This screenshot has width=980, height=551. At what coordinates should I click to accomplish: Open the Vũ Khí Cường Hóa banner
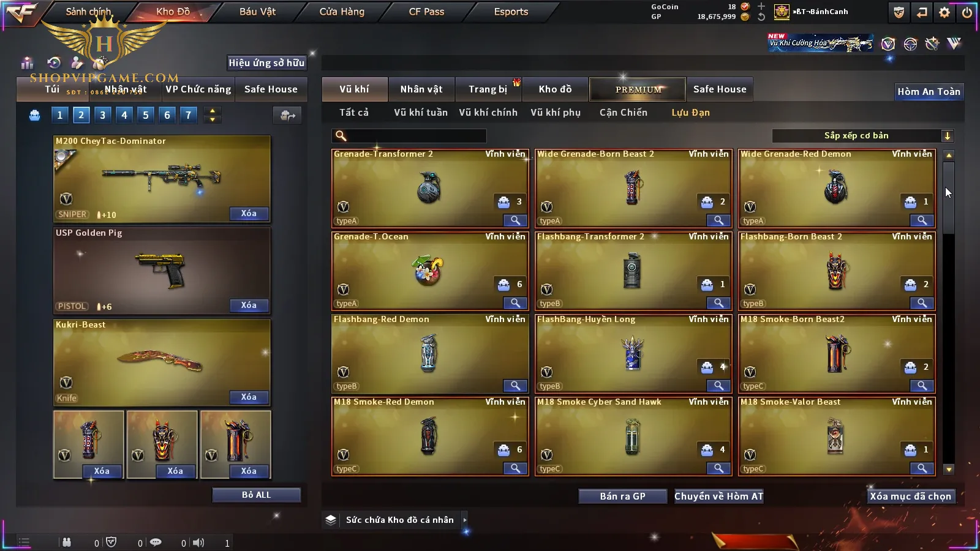821,43
